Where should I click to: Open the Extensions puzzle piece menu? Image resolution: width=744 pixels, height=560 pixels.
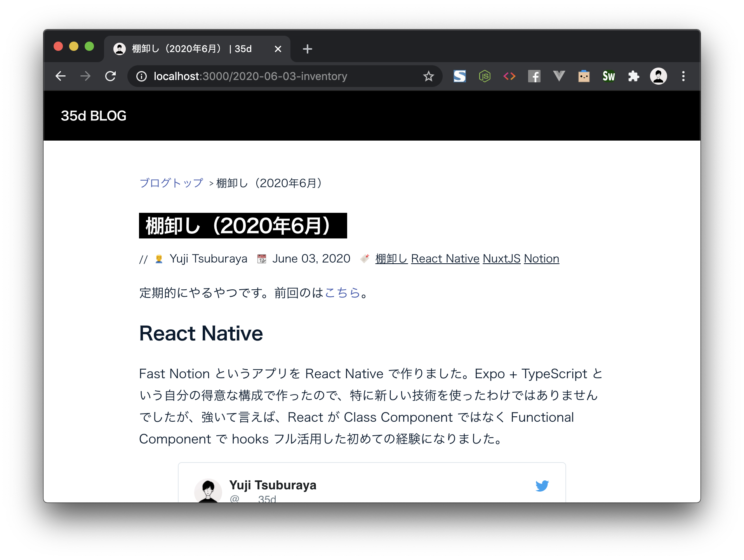point(634,76)
